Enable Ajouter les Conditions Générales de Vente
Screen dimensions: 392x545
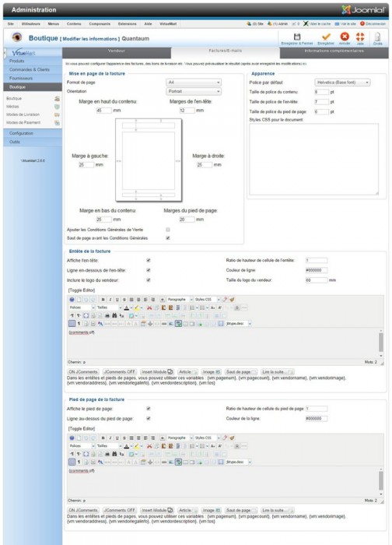click(x=168, y=230)
